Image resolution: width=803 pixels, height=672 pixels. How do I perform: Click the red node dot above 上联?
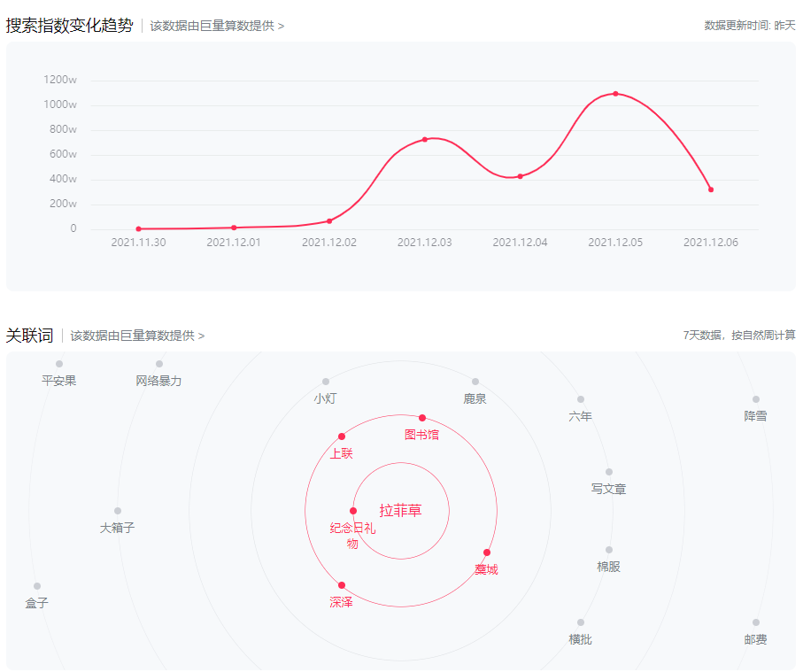pyautogui.click(x=342, y=436)
